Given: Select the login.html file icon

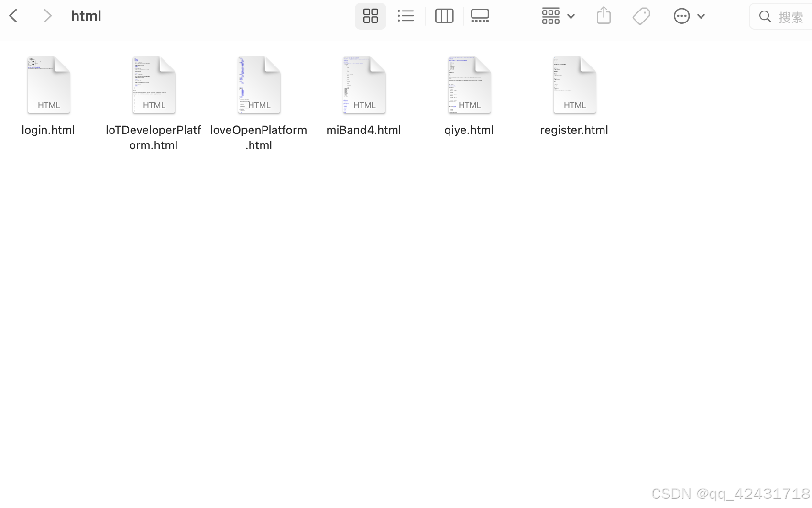Looking at the screenshot, I should click(49, 85).
